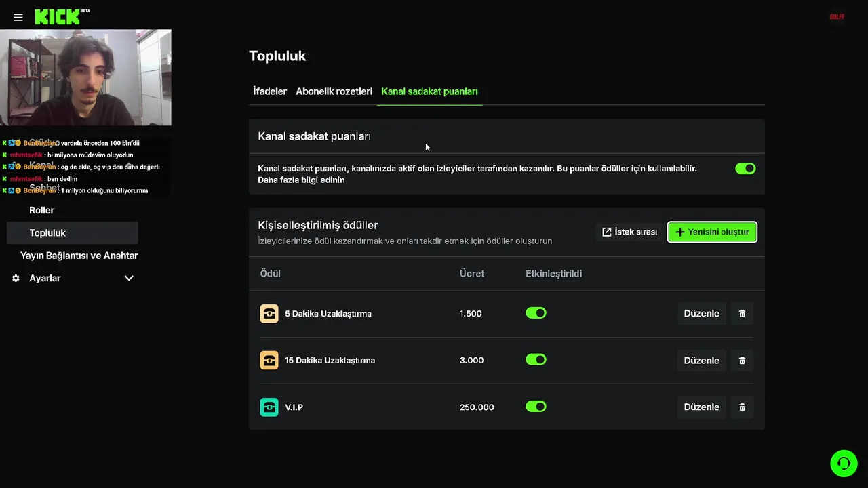Click the Ayarlar gear icon
The image size is (868, 488).
pyautogui.click(x=16, y=279)
